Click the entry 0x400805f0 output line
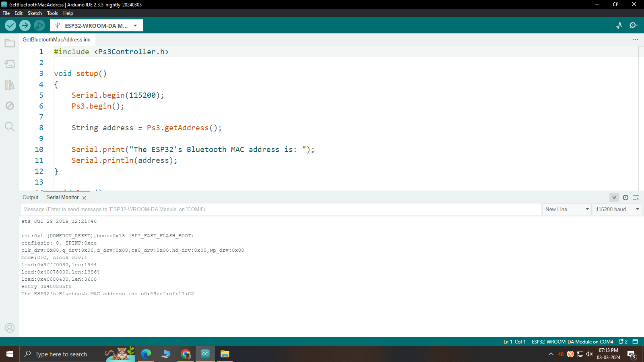 (46, 287)
